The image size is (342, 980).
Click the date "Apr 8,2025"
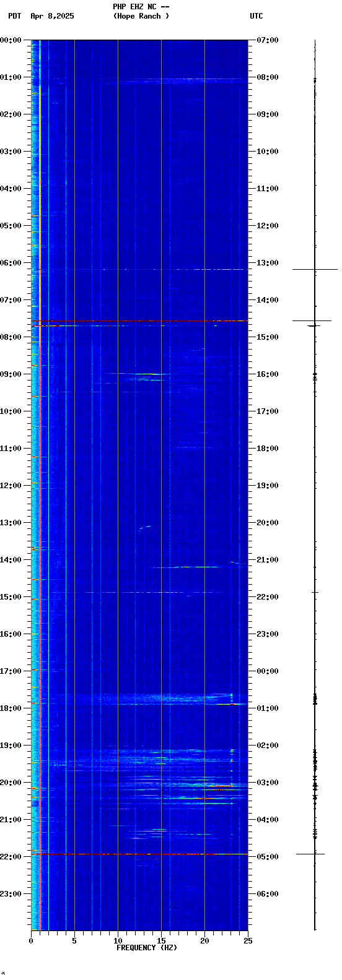point(52,16)
